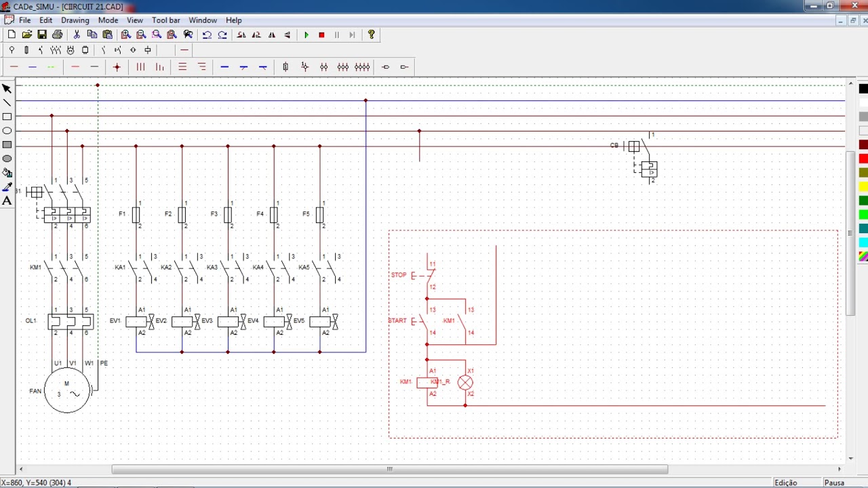
Task: Cut selection with the scissors icon
Action: coord(77,35)
